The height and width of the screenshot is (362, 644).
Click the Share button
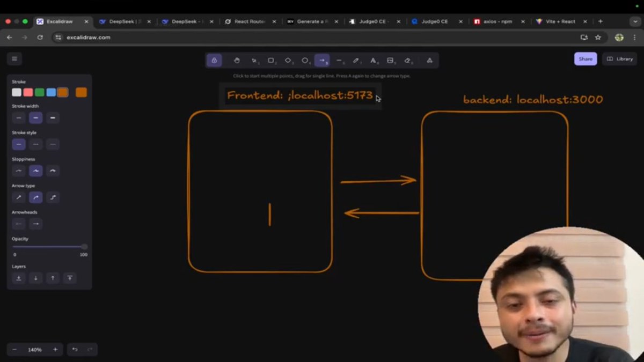pos(585,59)
